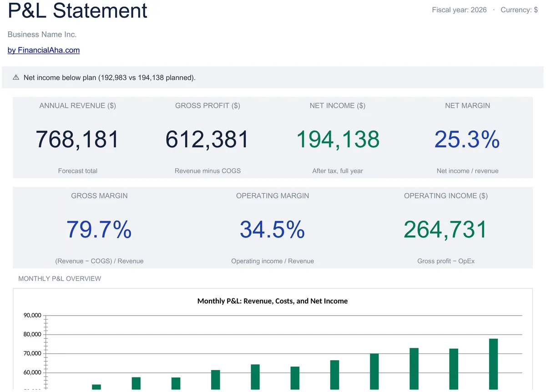Click the 60,000 axis label
Image resolution: width=546 pixels, height=392 pixels.
click(x=32, y=373)
